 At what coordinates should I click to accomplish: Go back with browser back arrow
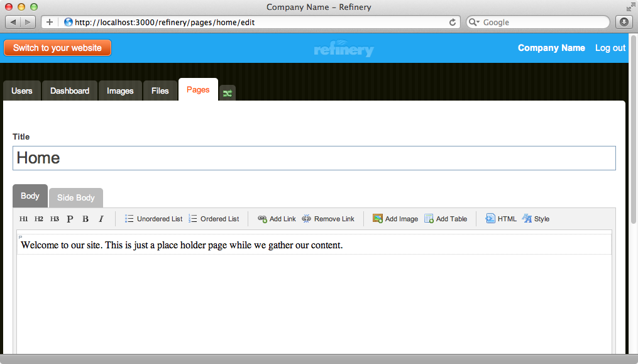click(x=13, y=22)
